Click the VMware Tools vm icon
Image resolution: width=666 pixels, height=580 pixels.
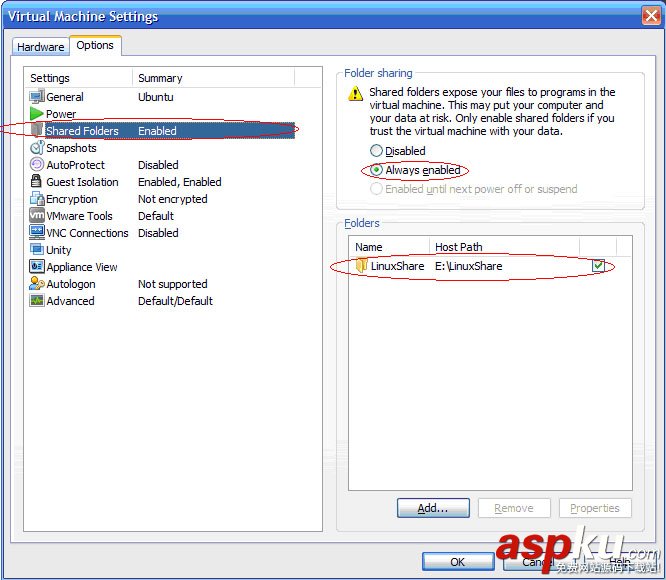click(x=37, y=215)
